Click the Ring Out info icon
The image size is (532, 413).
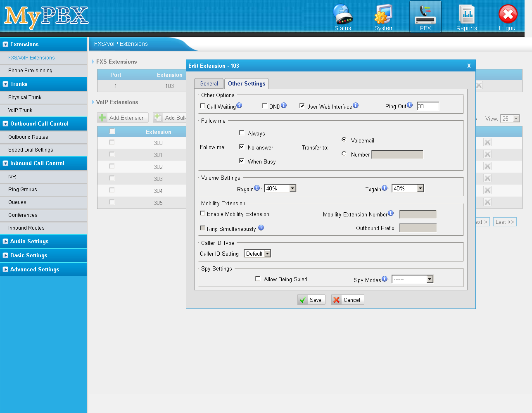(x=410, y=105)
